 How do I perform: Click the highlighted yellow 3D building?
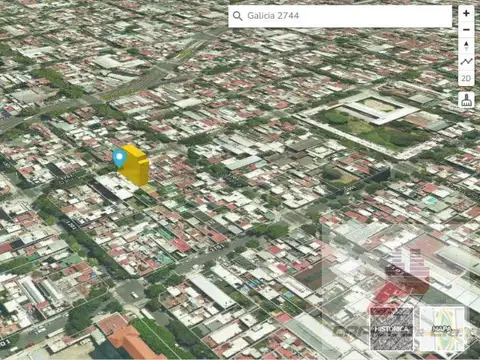coord(136,166)
